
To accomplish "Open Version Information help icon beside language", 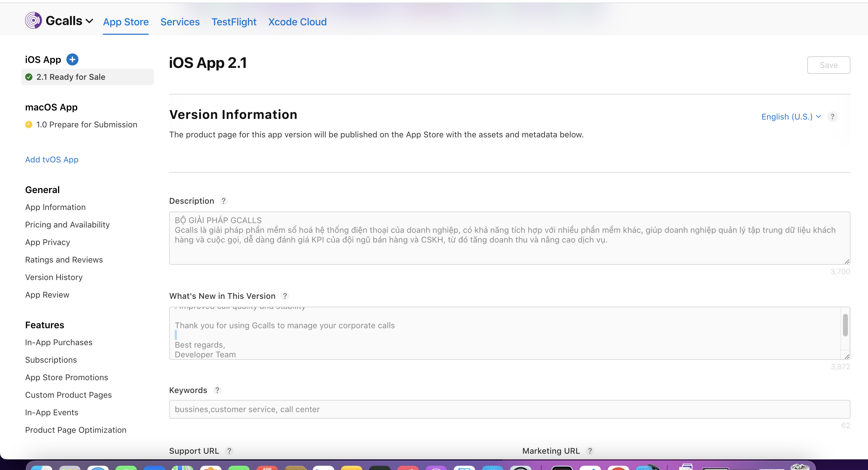I will point(832,116).
